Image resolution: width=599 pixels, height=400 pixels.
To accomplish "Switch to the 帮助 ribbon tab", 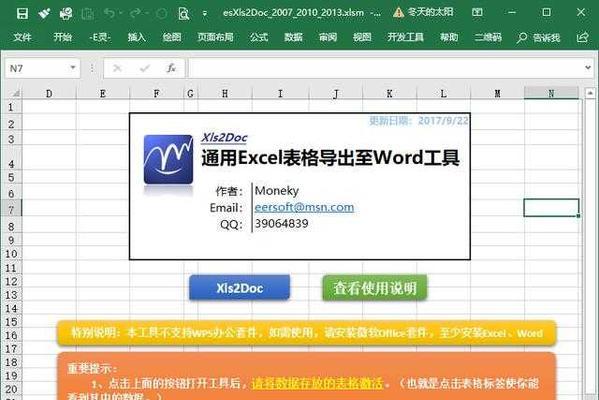I will tap(449, 37).
